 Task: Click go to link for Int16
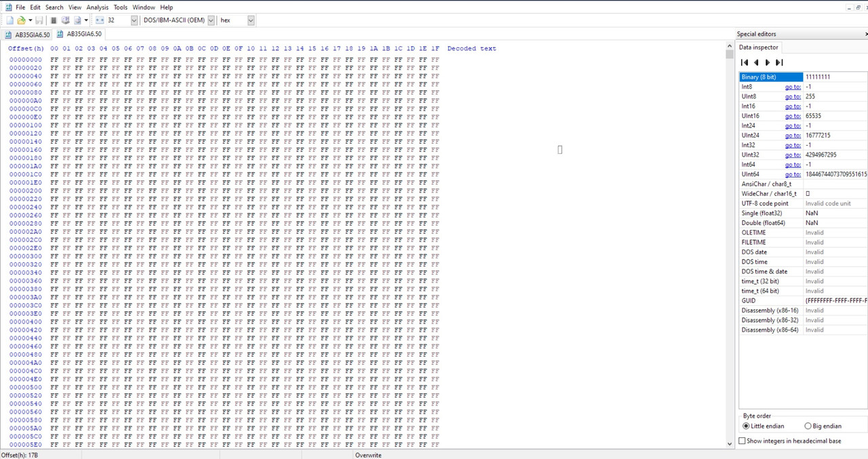793,106
